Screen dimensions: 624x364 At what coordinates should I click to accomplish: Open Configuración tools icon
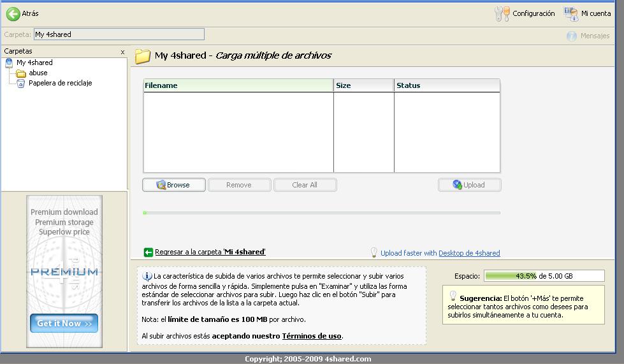point(502,13)
